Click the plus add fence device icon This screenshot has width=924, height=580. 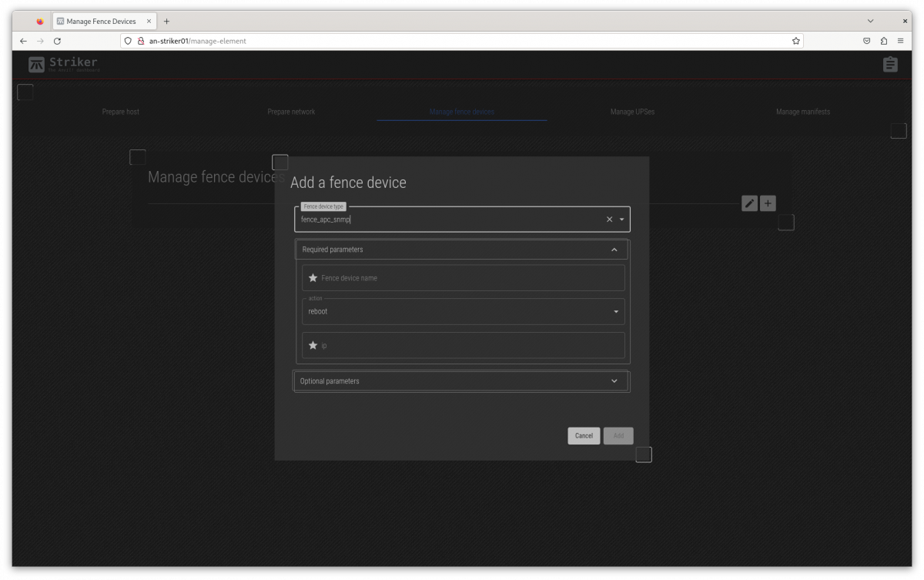pyautogui.click(x=768, y=203)
